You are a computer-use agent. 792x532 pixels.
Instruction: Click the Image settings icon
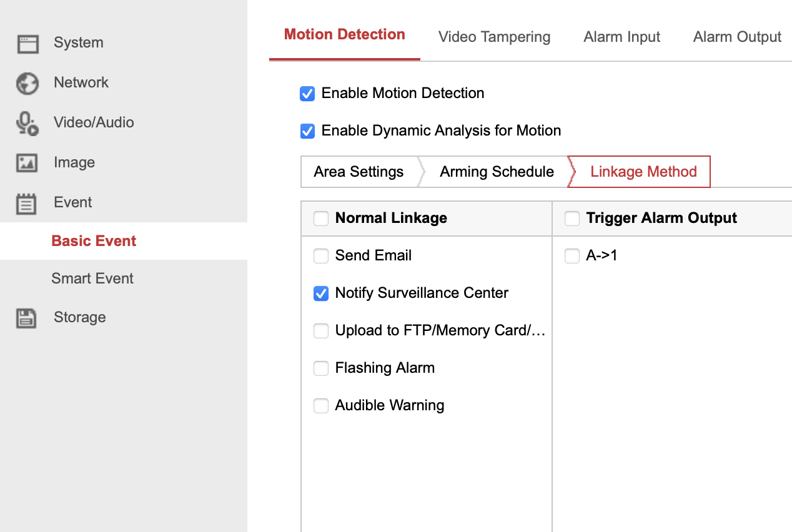(x=27, y=162)
